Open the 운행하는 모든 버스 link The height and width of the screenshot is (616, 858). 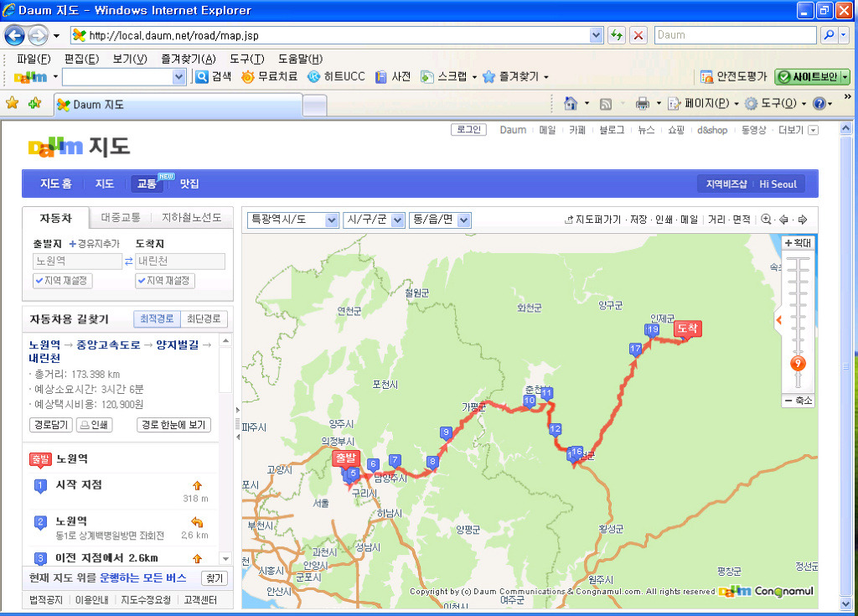142,577
